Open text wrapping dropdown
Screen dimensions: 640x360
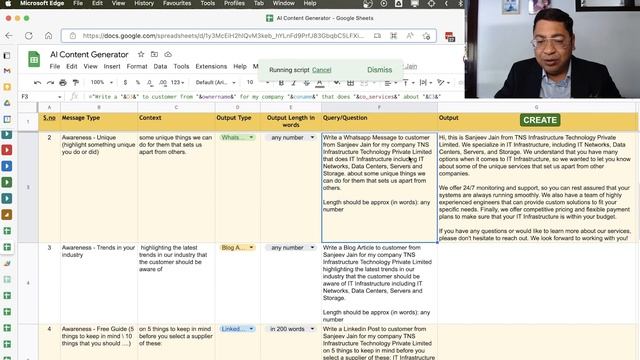click(x=426, y=83)
